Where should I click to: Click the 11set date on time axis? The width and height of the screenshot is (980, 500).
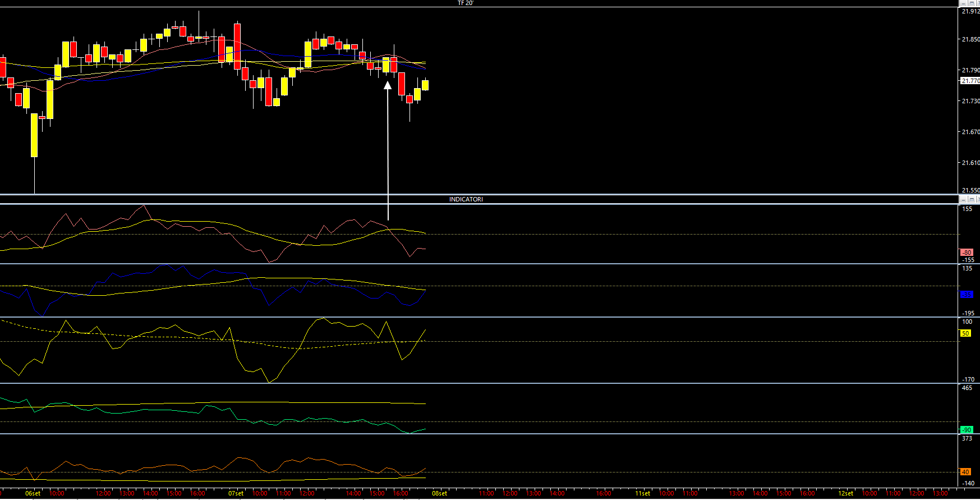point(642,493)
